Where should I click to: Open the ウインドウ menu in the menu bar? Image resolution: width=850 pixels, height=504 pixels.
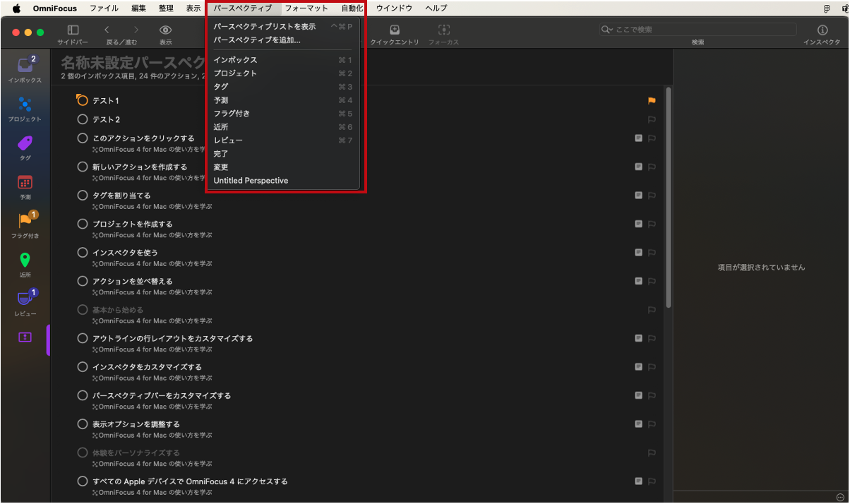coord(394,8)
